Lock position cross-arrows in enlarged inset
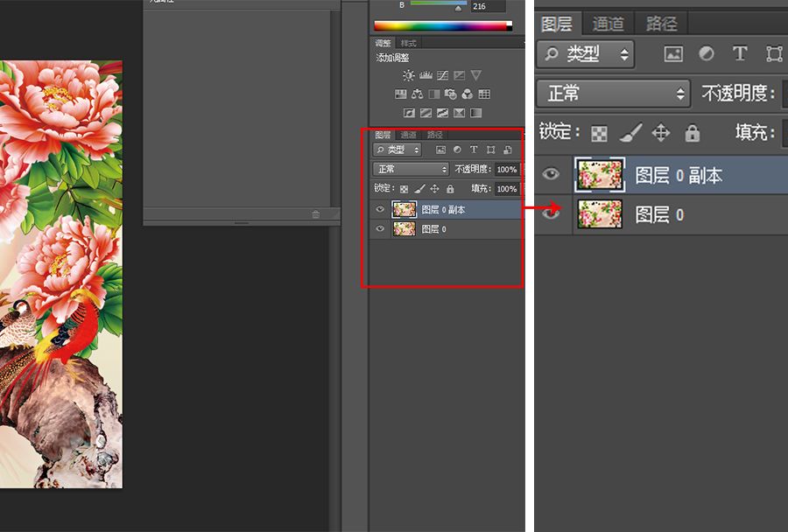Viewport: 788px width, 532px height. tap(661, 133)
